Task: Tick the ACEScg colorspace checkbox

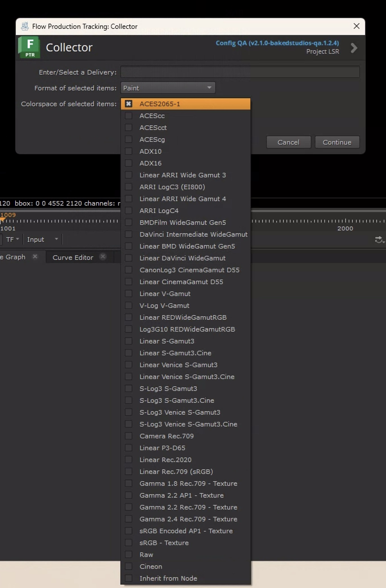Action: coord(129,139)
